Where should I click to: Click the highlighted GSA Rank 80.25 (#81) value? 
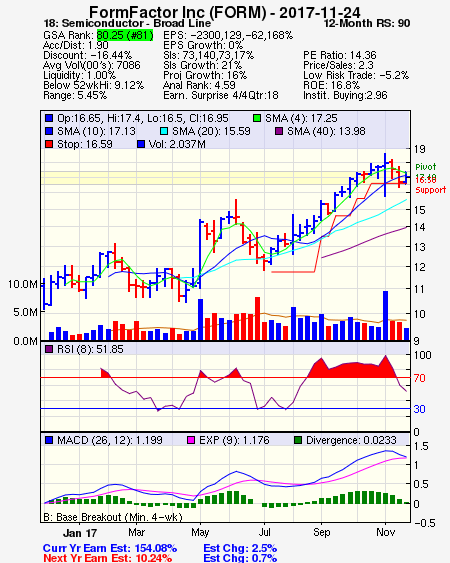point(125,35)
